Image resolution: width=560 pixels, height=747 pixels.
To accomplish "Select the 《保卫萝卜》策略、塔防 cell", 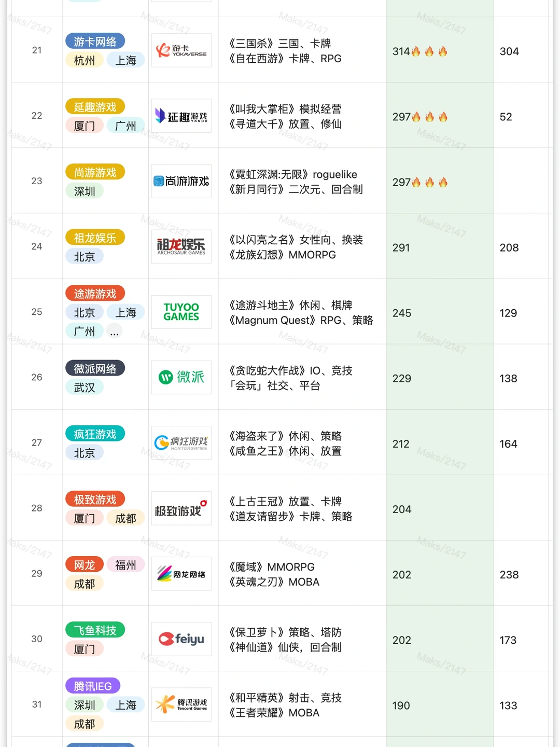I will coord(302,639).
